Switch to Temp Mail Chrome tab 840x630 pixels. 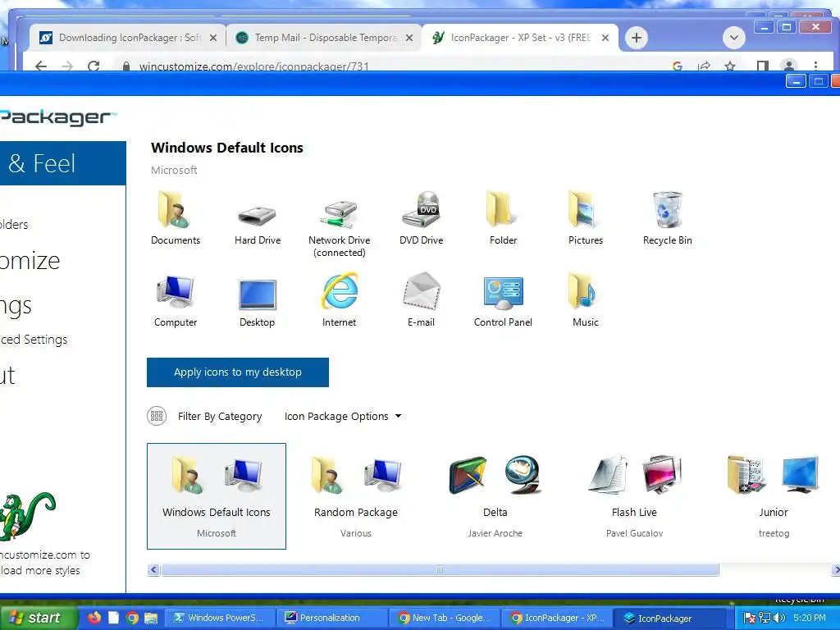325,38
